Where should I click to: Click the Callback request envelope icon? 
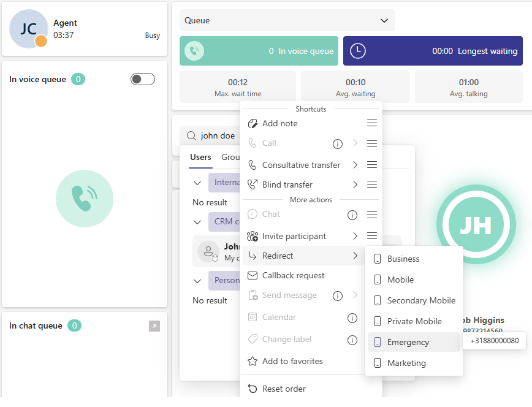tap(253, 275)
